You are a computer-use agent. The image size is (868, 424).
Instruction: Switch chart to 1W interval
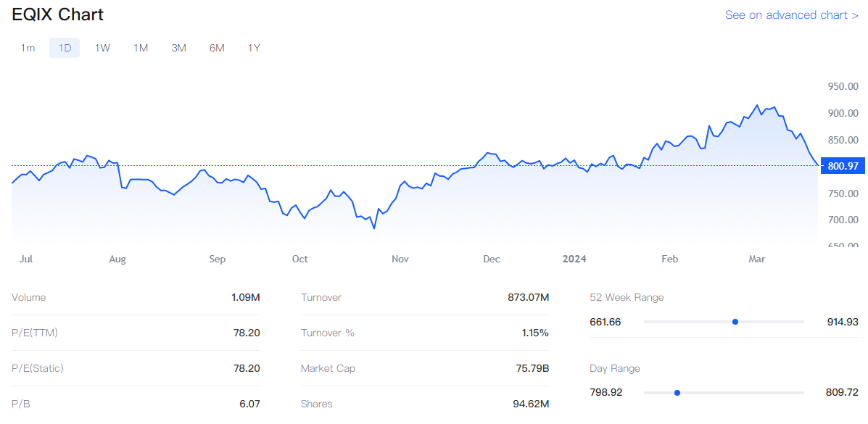click(x=102, y=48)
